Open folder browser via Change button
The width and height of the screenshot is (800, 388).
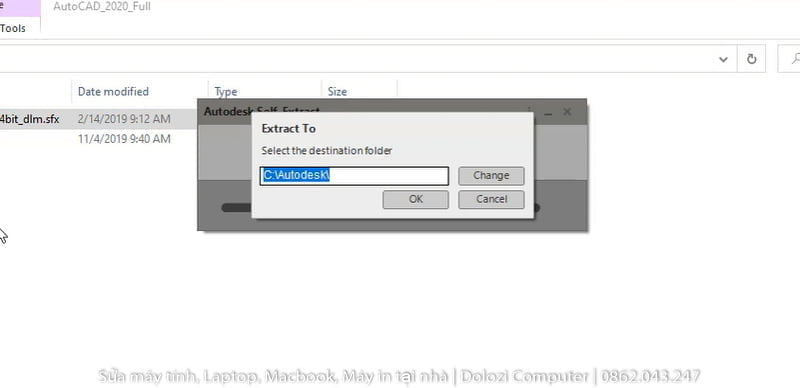point(491,176)
